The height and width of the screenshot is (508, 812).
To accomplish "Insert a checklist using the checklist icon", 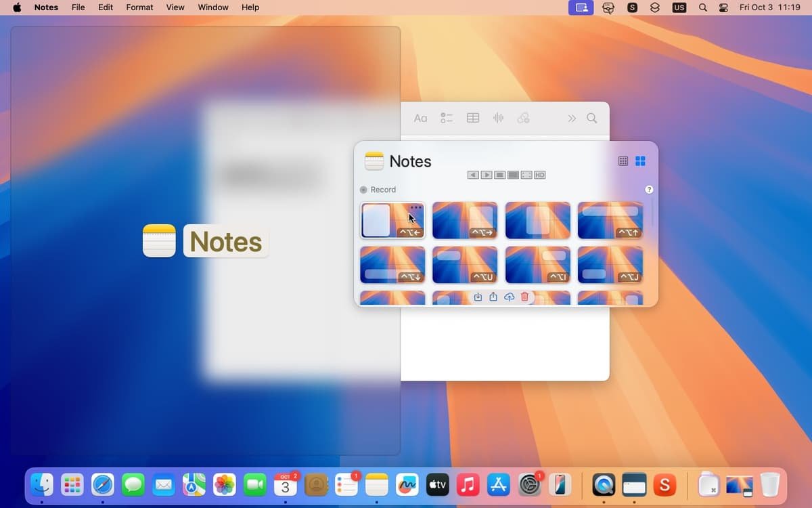I will (x=447, y=118).
